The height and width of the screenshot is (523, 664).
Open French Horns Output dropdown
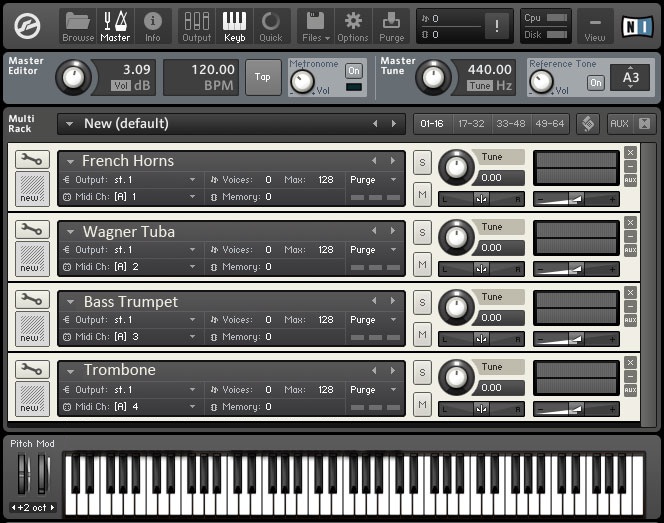coord(192,180)
